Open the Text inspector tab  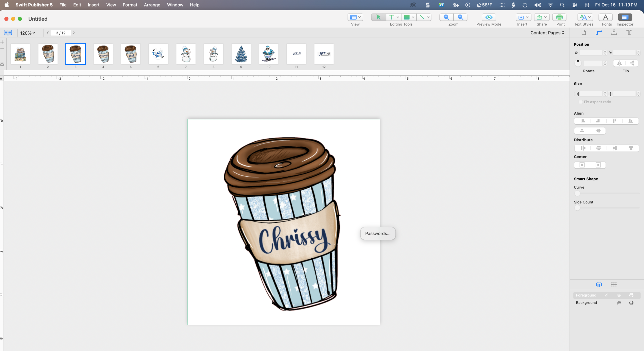(629, 32)
